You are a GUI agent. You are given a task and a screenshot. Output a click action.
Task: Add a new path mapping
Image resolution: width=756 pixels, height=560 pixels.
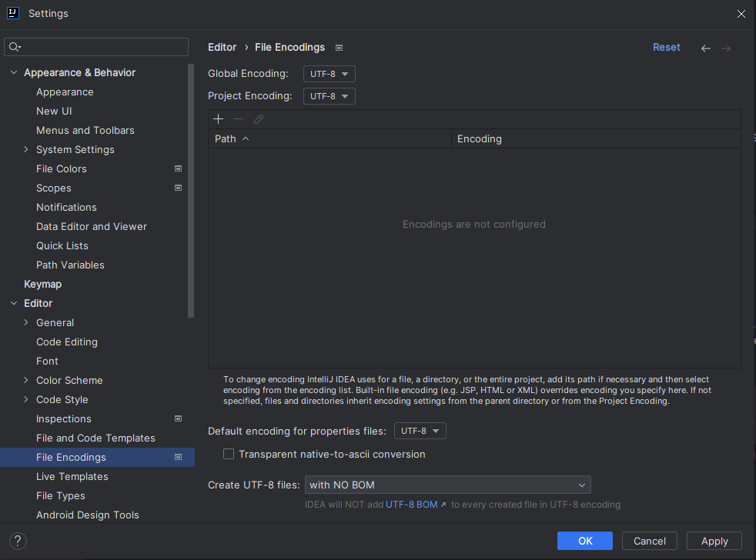point(218,118)
